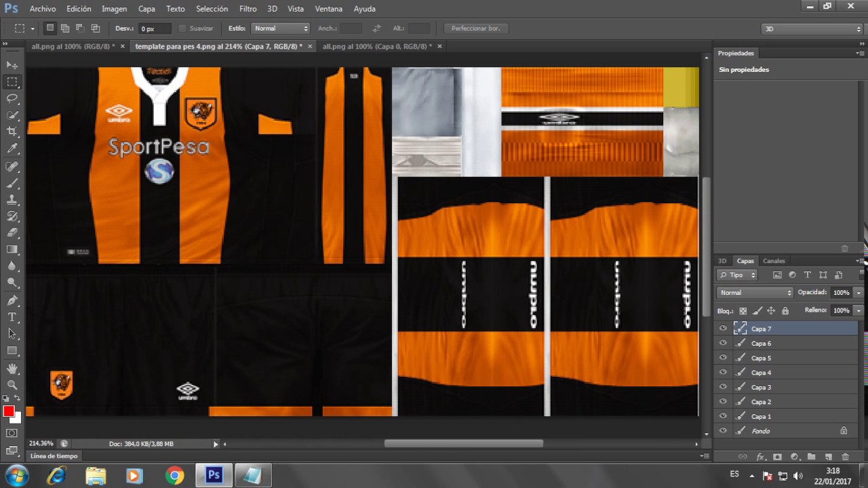Open Google Chrome from the taskbar
Screen dimensions: 868x488
pos(174,476)
